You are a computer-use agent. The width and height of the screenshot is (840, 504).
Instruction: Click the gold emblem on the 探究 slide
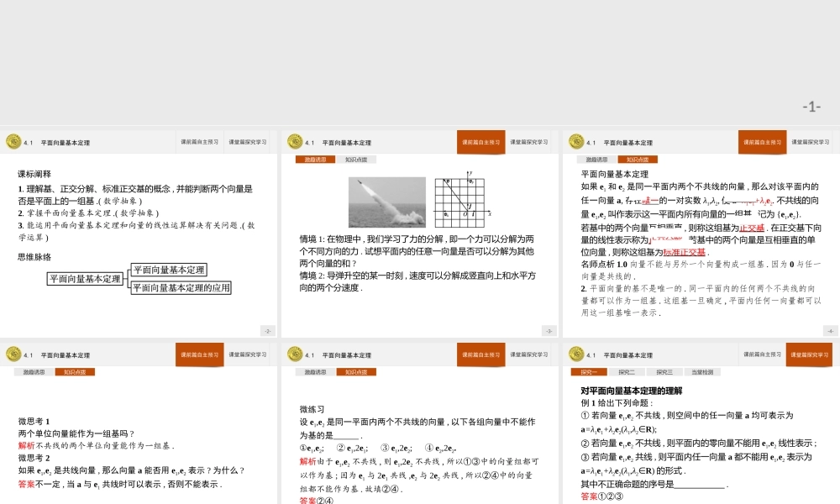(x=575, y=354)
